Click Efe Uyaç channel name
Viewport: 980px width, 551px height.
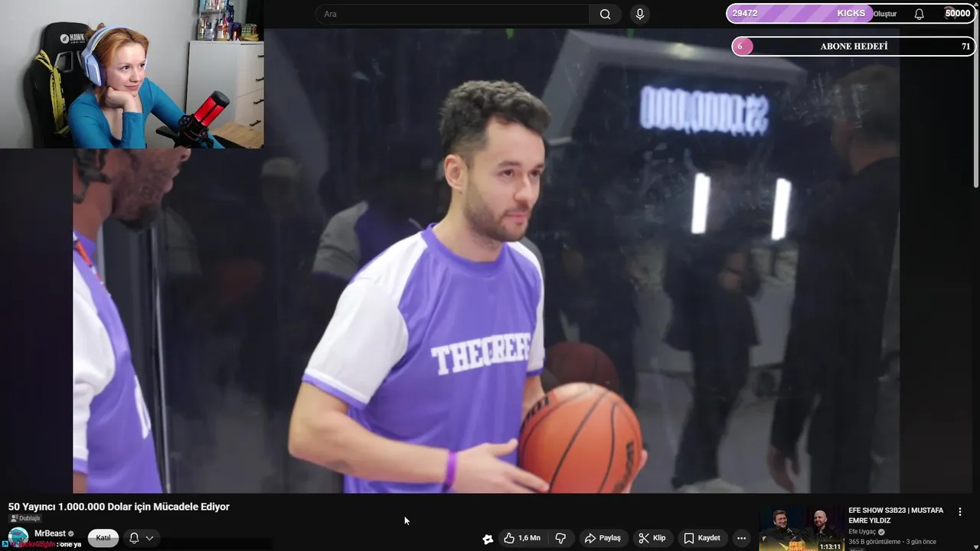point(862,532)
